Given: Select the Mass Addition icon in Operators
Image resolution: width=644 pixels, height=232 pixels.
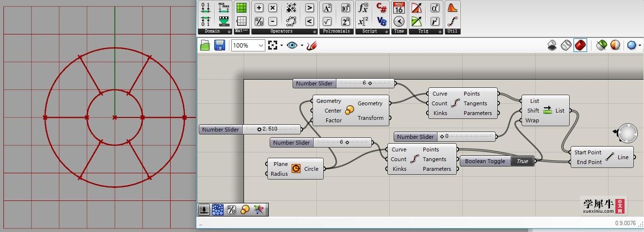Looking at the screenshot, I should click(291, 8).
